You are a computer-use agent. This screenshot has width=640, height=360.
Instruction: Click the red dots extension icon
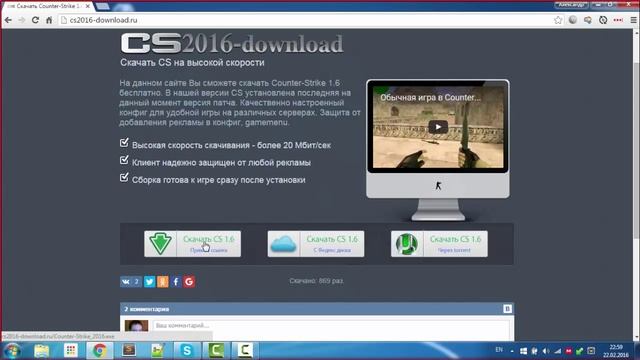(618, 20)
